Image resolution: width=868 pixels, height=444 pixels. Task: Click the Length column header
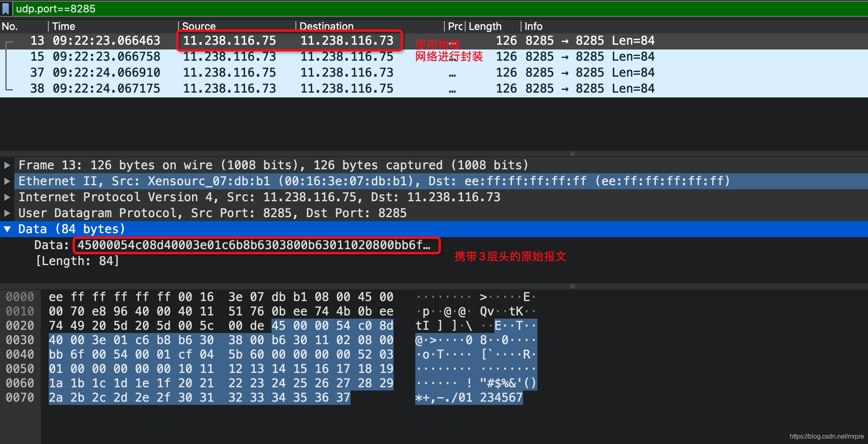click(x=485, y=26)
